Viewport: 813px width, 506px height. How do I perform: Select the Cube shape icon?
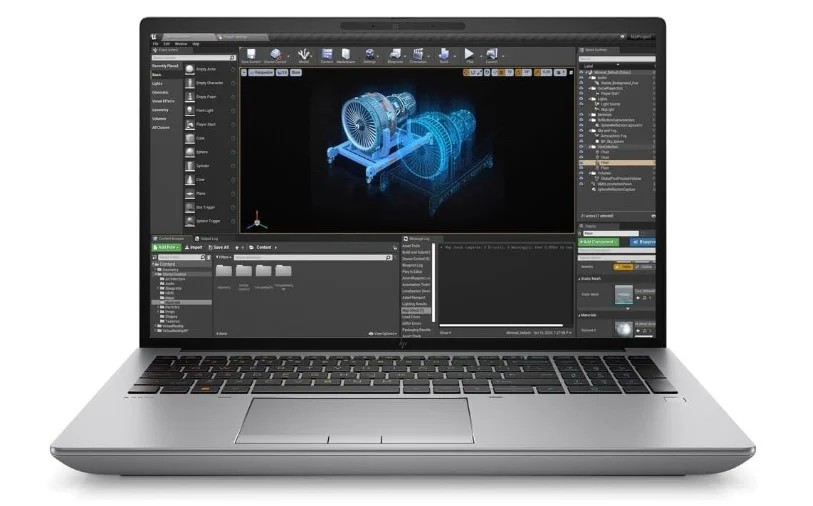(x=190, y=138)
